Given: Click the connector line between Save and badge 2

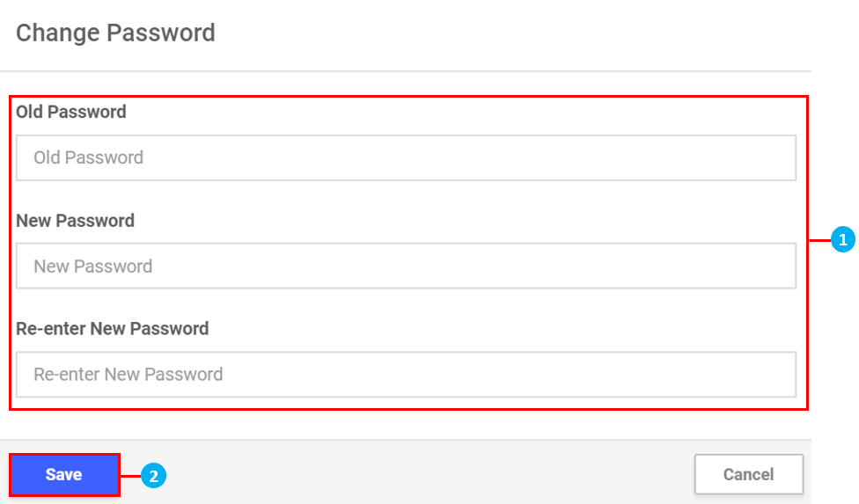Looking at the screenshot, I should (x=130, y=476).
